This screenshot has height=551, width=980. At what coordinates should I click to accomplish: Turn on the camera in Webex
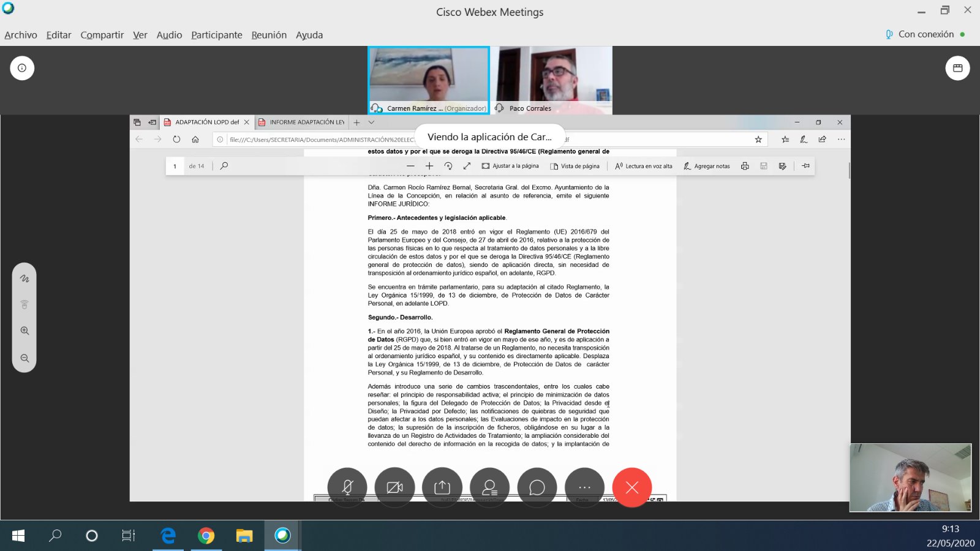click(394, 488)
